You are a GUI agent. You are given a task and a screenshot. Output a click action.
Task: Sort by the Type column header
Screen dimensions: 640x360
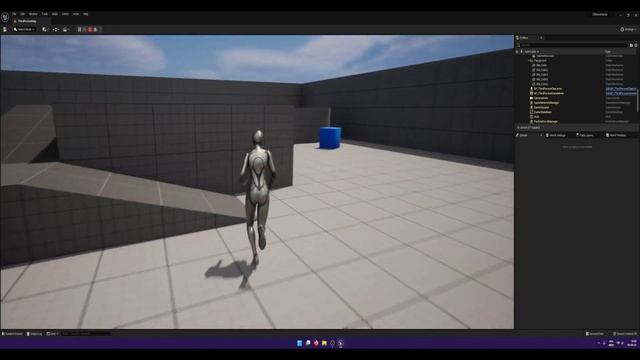tap(608, 52)
